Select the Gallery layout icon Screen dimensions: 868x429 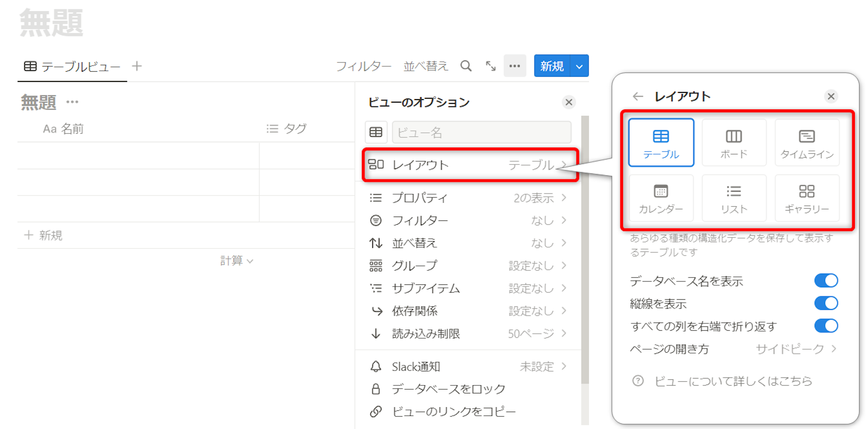[x=807, y=198]
